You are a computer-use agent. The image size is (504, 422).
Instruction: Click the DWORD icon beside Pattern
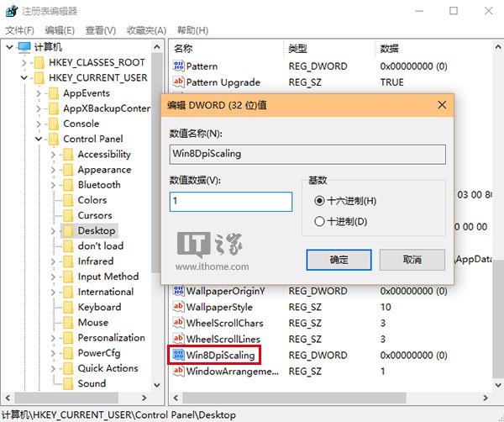(x=178, y=66)
